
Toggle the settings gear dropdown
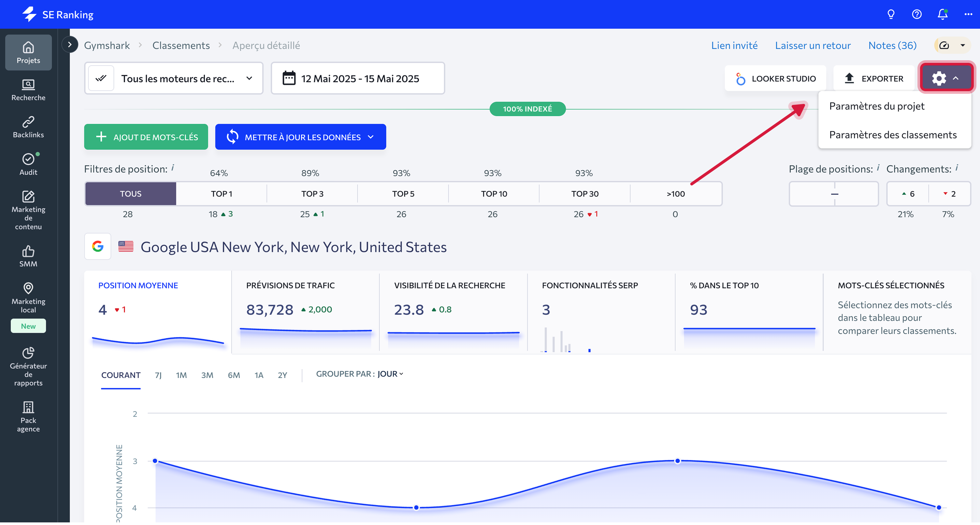946,78
